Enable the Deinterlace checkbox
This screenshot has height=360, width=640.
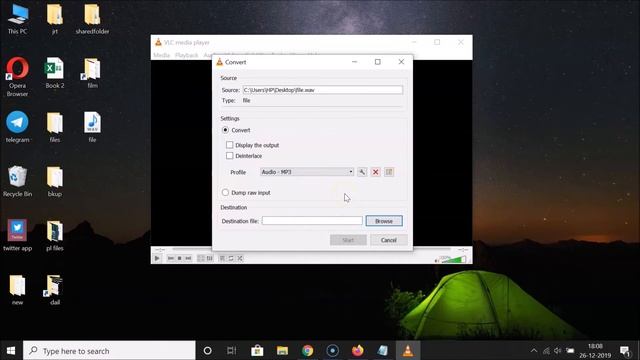click(x=229, y=156)
